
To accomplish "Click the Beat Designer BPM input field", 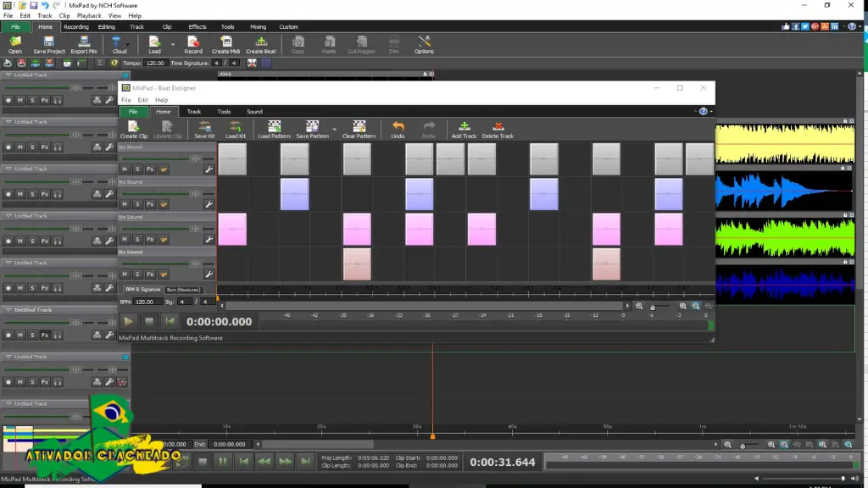I will (x=147, y=302).
